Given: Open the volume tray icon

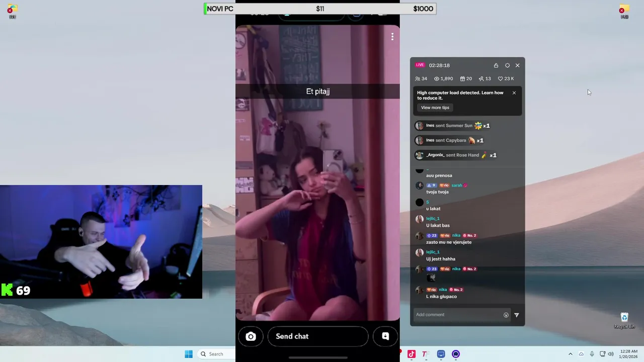Looking at the screenshot, I should (x=610, y=354).
